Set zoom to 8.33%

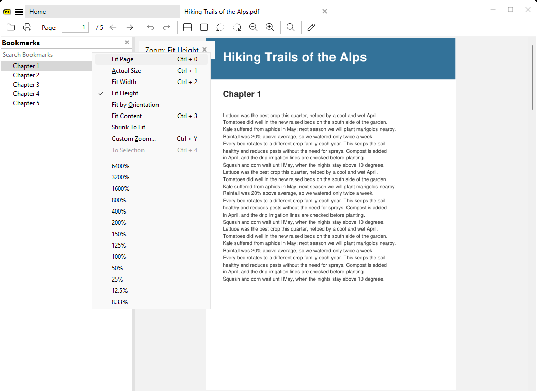(151, 302)
